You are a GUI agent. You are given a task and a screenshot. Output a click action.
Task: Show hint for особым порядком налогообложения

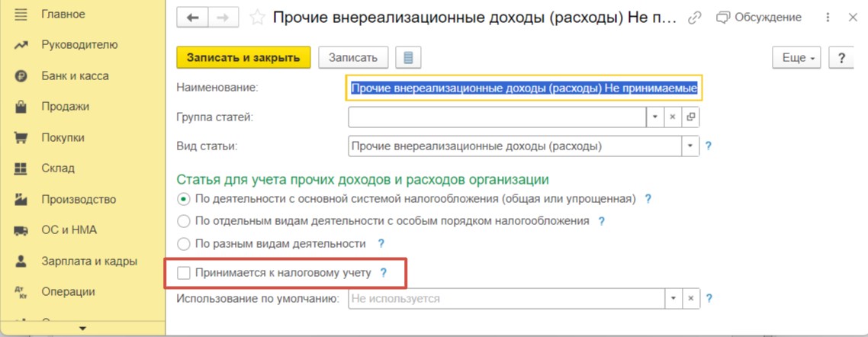point(601,221)
